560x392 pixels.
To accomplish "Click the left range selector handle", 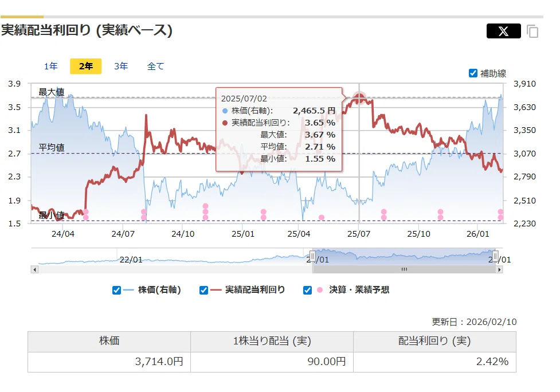I will 312,256.
